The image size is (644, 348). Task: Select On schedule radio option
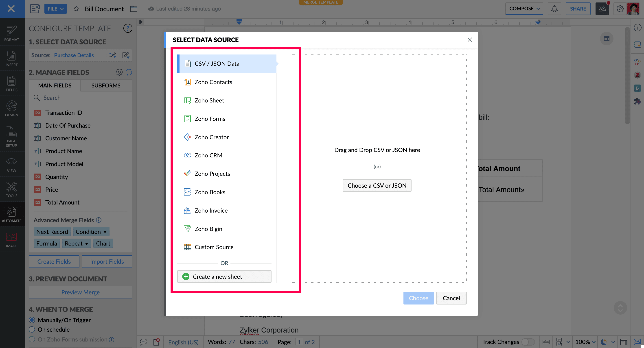pos(32,329)
